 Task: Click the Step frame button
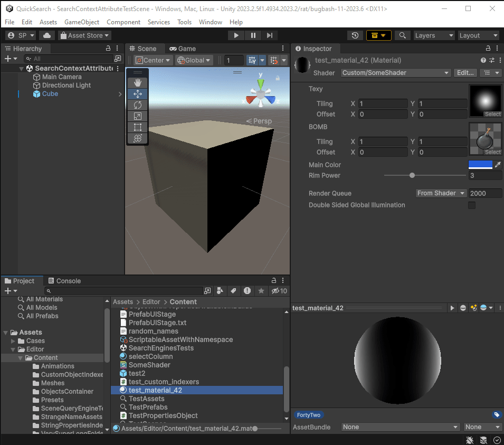pyautogui.click(x=269, y=35)
